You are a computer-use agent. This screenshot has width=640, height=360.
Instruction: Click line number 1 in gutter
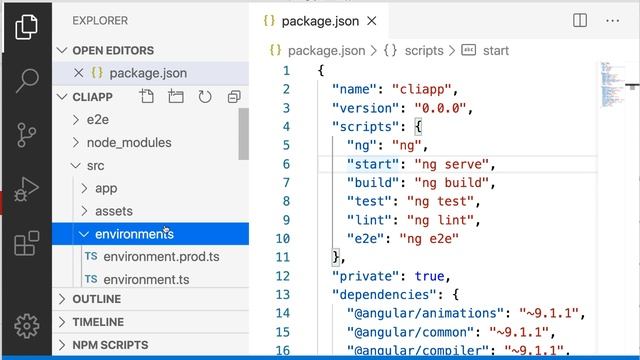(287, 71)
